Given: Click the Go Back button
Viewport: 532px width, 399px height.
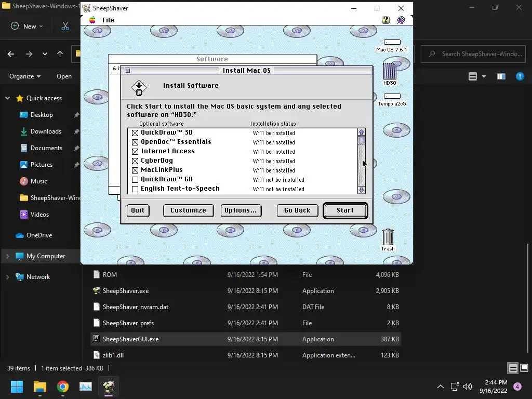Looking at the screenshot, I should click(297, 210).
